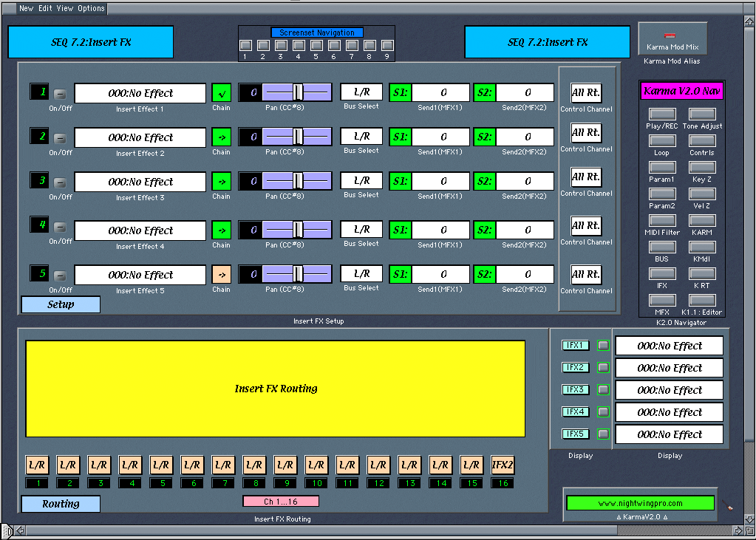Click the Send1 (MFX1) value field for effect 1
This screenshot has height=540, width=756.
[x=440, y=93]
